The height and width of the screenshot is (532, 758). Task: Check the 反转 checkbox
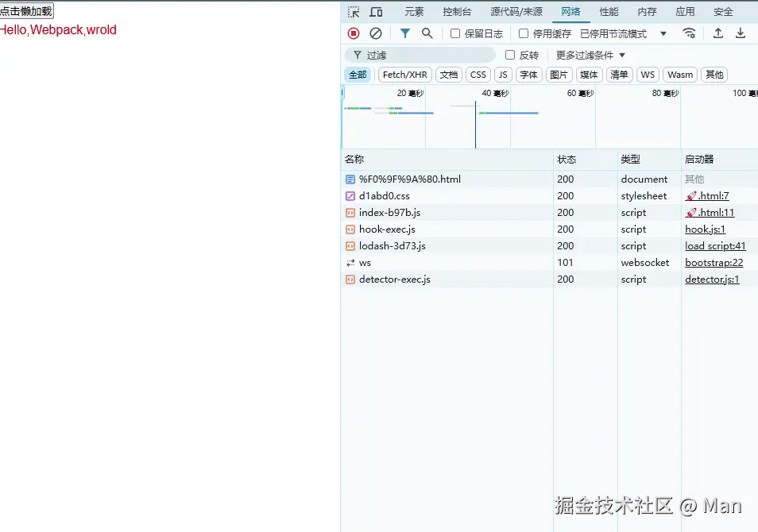[509, 55]
